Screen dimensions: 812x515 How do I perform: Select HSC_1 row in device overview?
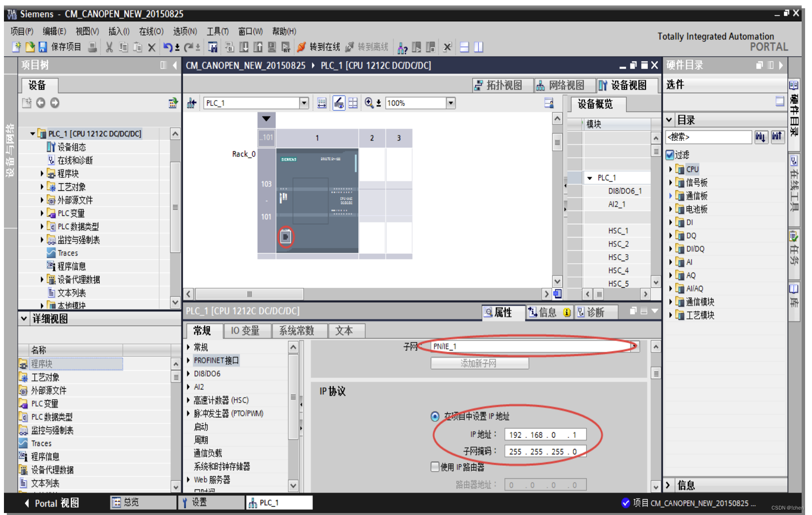(618, 231)
